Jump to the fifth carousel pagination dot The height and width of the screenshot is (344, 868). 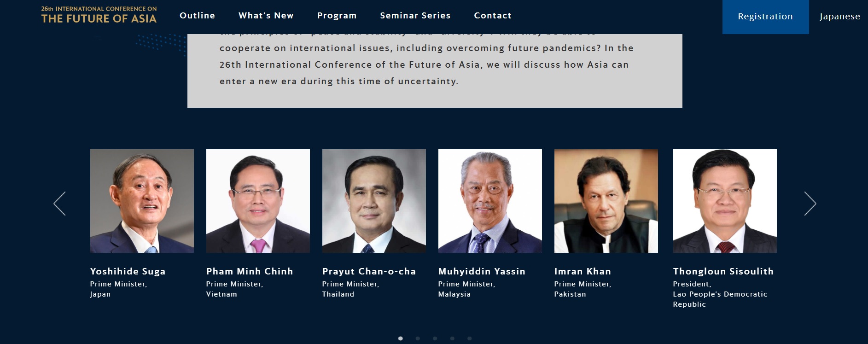coord(469,338)
